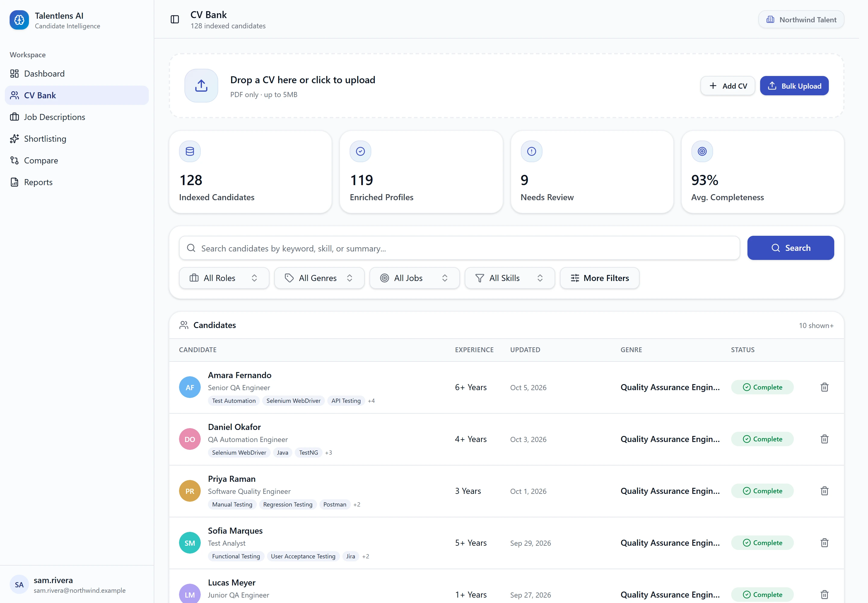
Task: Click the DO avatar for Daniel Okafor
Action: tap(190, 439)
